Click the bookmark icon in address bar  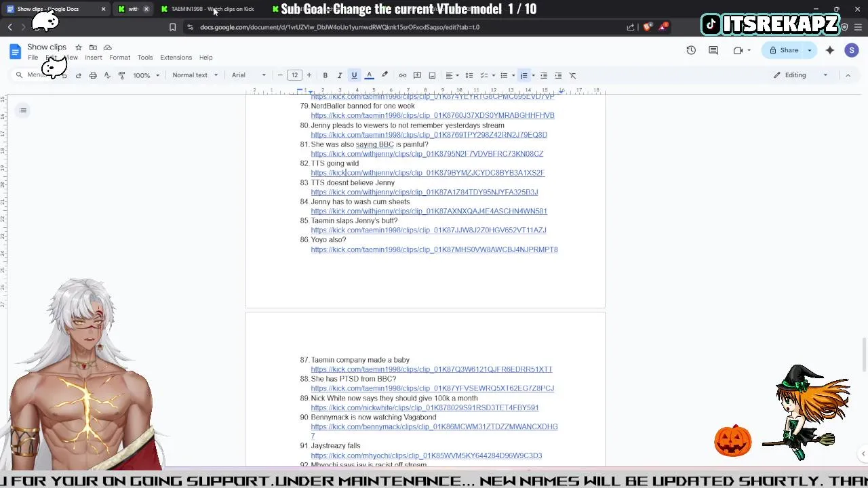coord(172,27)
